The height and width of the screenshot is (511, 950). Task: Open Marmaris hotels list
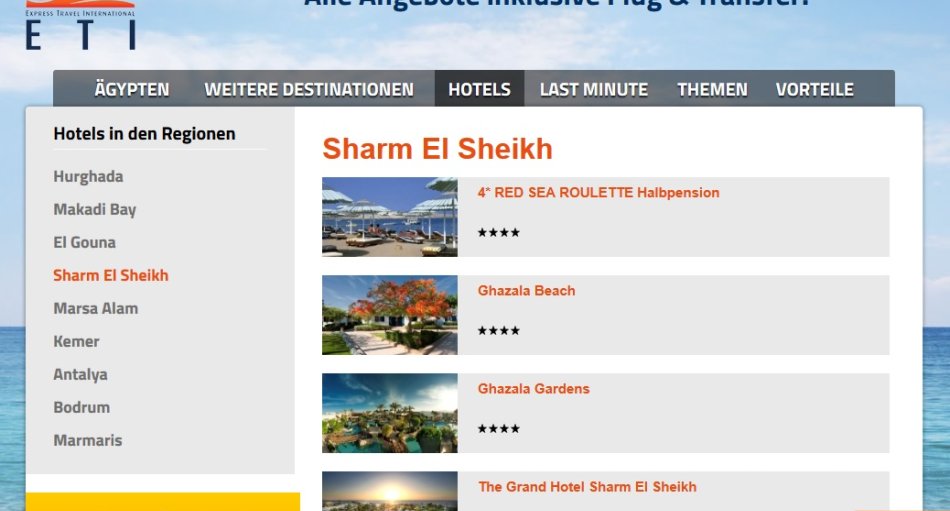click(87, 440)
